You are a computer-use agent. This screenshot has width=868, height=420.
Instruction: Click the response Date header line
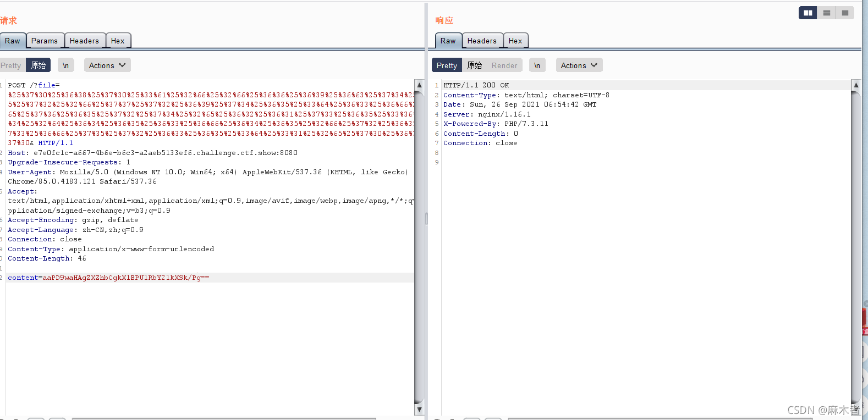[520, 104]
